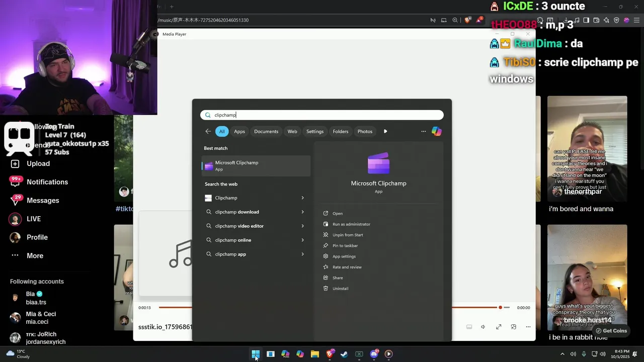Click the large Microsoft Clipchamp app logo
This screenshot has height=362, width=644.
378,163
